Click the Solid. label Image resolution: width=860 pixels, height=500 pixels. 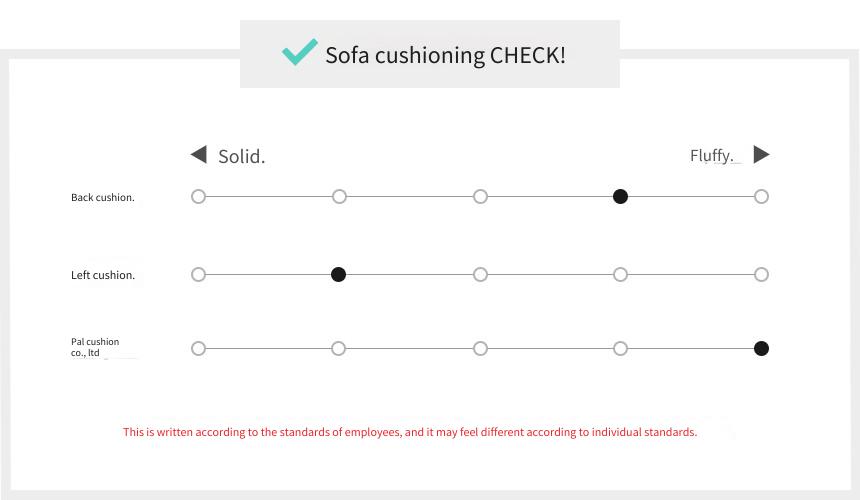click(x=242, y=156)
